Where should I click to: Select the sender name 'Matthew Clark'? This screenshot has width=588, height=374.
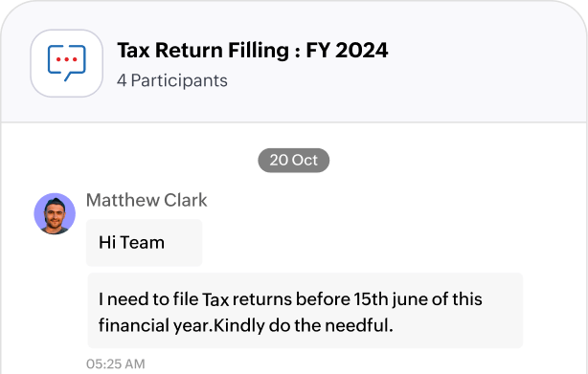click(147, 200)
